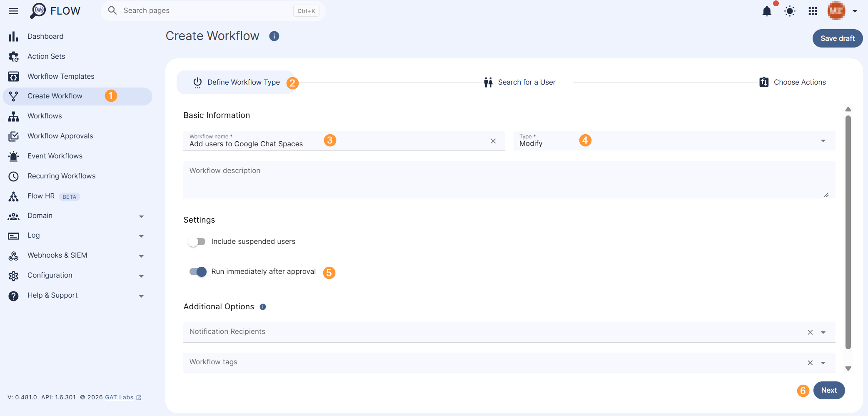This screenshot has width=868, height=416.
Task: Click the Domain people icon
Action: coord(13,216)
